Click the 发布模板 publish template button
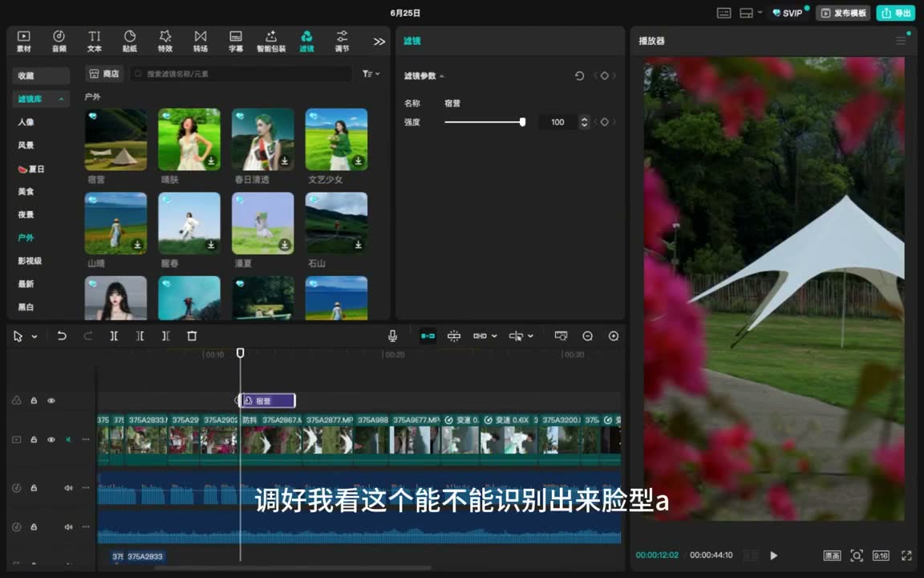This screenshot has width=924, height=578. pos(843,13)
